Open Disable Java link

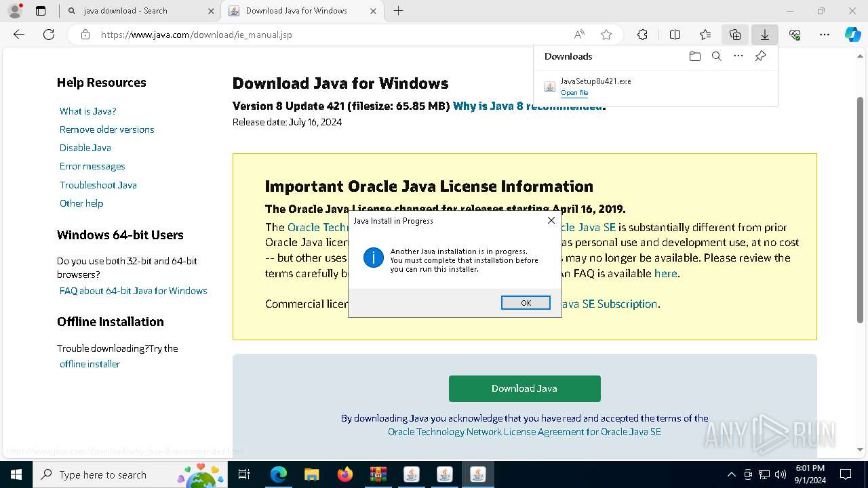click(85, 148)
